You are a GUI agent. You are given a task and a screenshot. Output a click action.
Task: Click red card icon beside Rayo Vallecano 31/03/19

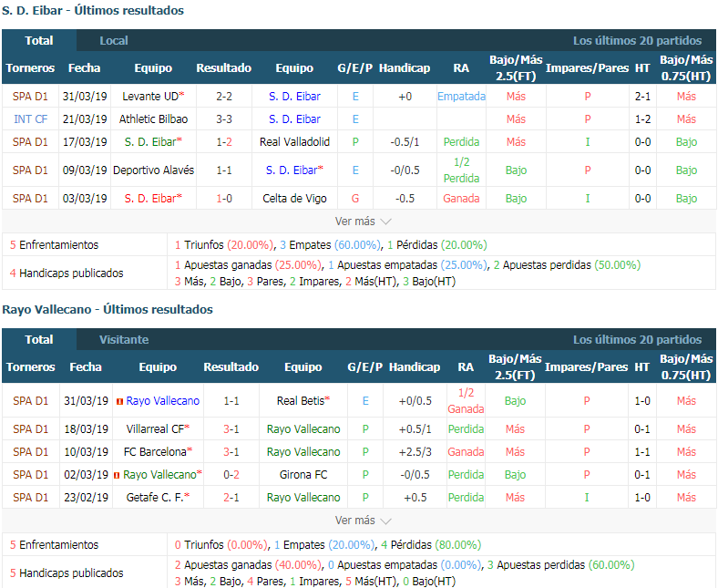tap(119, 401)
